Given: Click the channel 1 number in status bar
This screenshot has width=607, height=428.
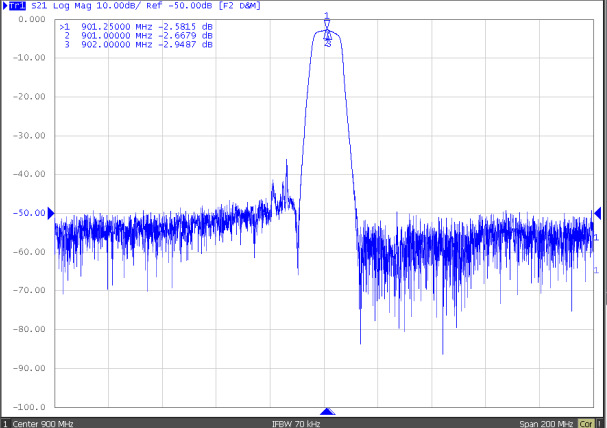Looking at the screenshot, I should point(5,423).
